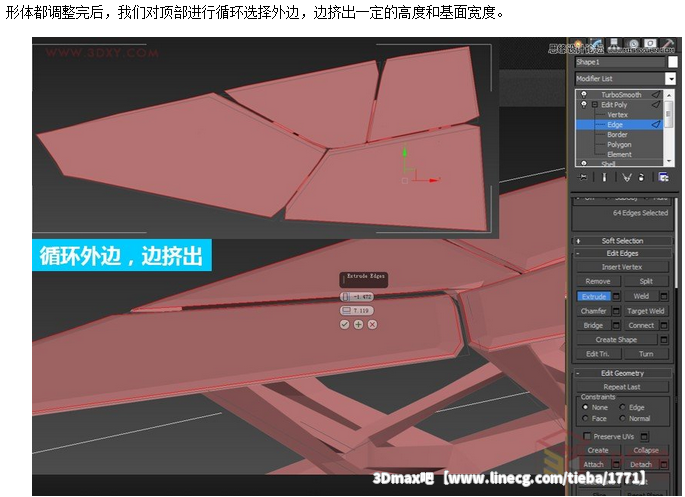The width and height of the screenshot is (685, 497).
Task: Click the object color swatch beside Shape1
Action: tap(673, 62)
